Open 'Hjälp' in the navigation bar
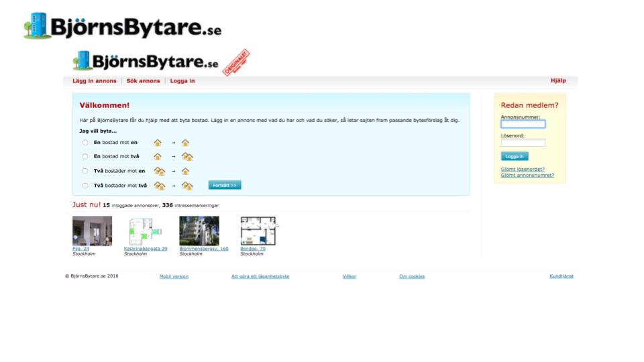 558,80
